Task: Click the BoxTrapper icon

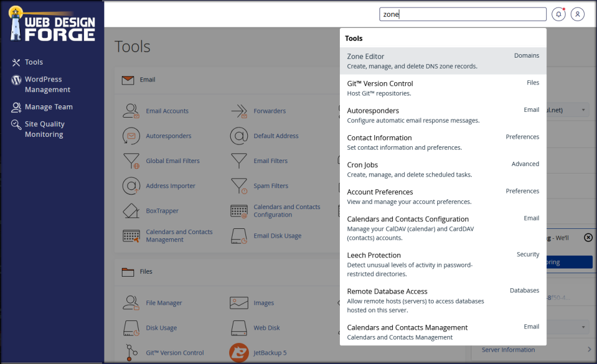Action: click(x=131, y=211)
